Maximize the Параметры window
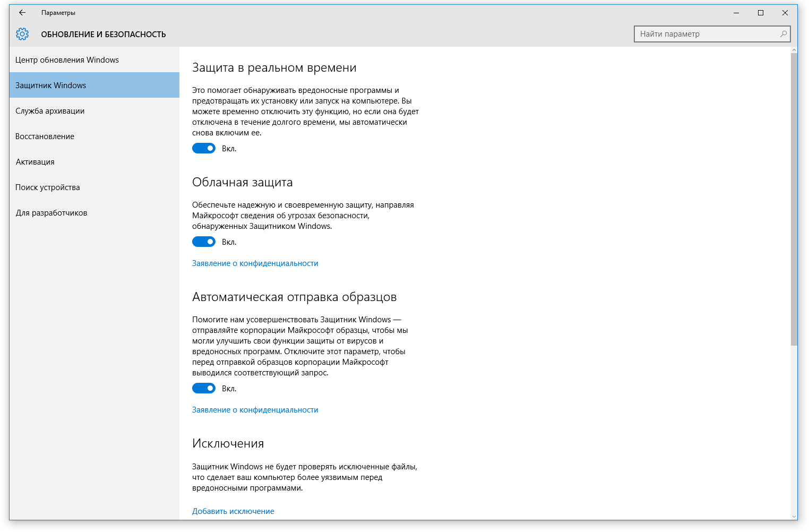 pyautogui.click(x=761, y=13)
